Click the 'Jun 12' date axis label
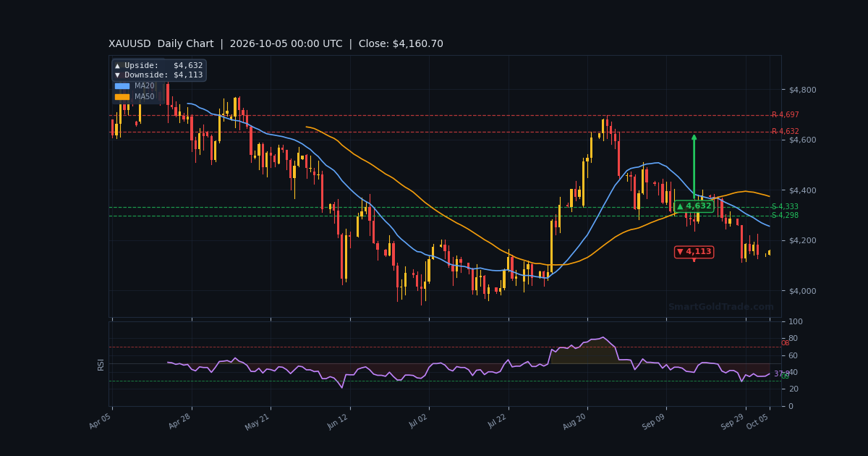Image resolution: width=868 pixels, height=456 pixels. tap(339, 421)
